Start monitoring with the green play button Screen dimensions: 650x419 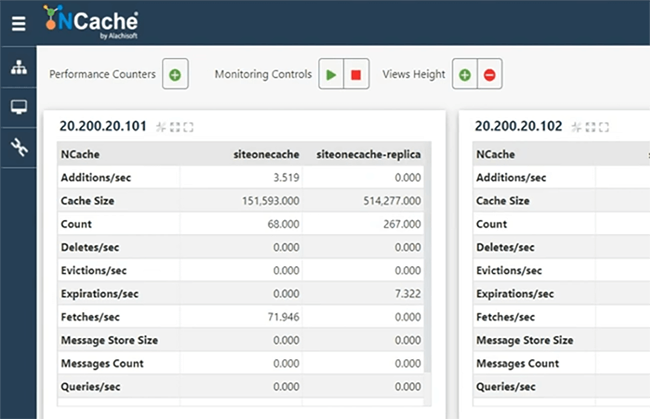click(x=331, y=74)
